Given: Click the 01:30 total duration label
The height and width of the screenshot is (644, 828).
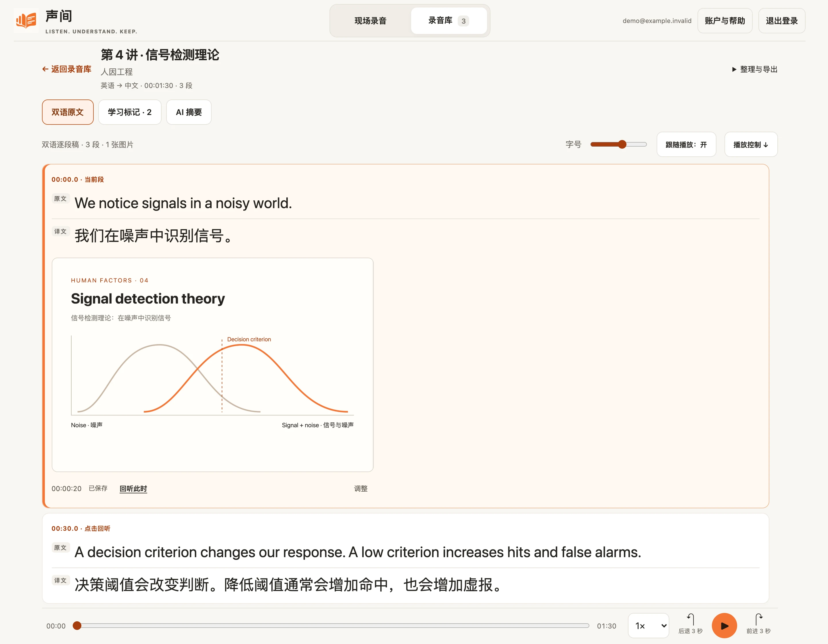Looking at the screenshot, I should click(x=607, y=626).
